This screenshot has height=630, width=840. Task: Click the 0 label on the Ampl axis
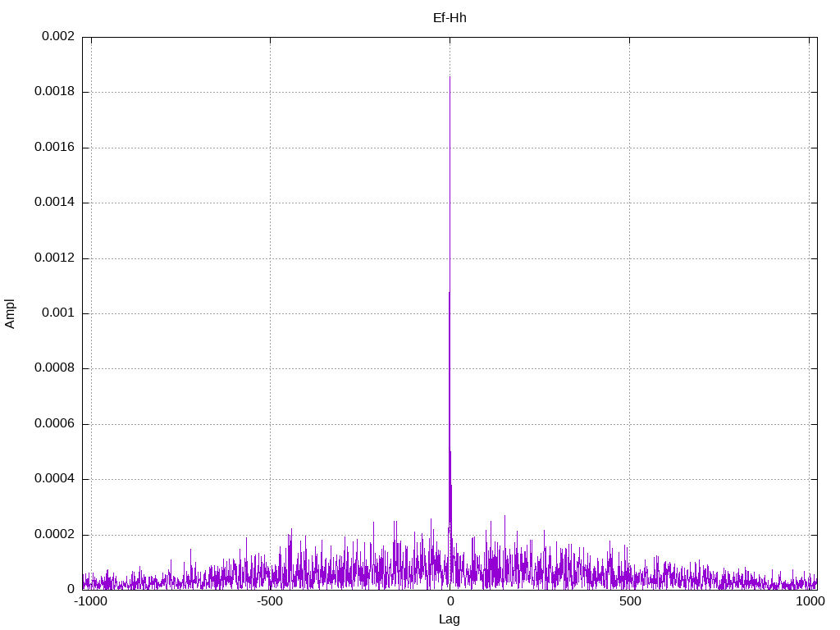71,590
